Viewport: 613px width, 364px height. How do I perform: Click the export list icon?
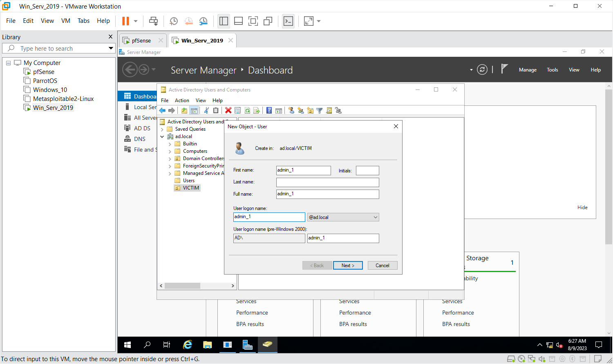pyautogui.click(x=257, y=110)
